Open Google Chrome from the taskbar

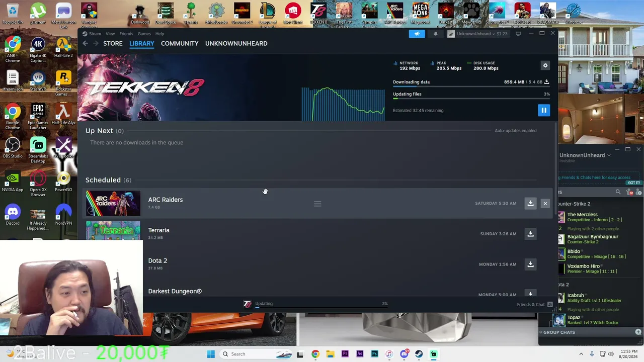[x=315, y=354]
